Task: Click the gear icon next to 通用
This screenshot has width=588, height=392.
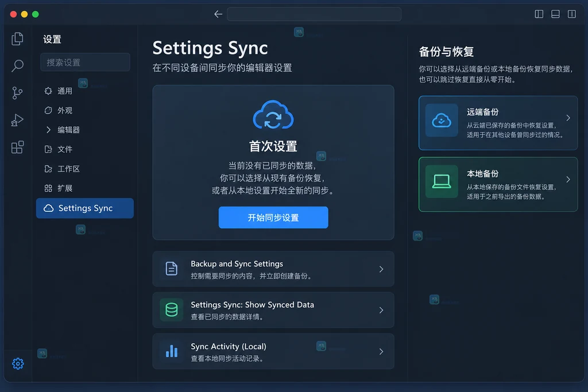Action: tap(48, 91)
